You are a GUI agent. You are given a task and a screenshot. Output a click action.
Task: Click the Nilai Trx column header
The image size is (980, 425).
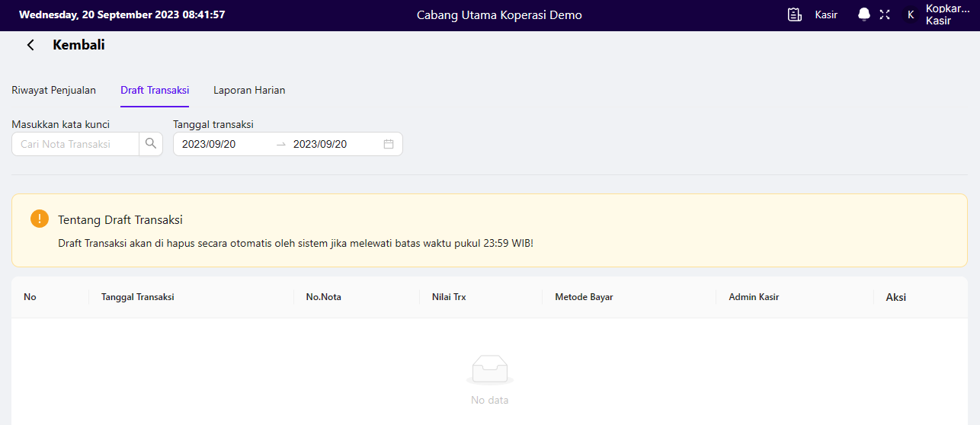click(449, 297)
